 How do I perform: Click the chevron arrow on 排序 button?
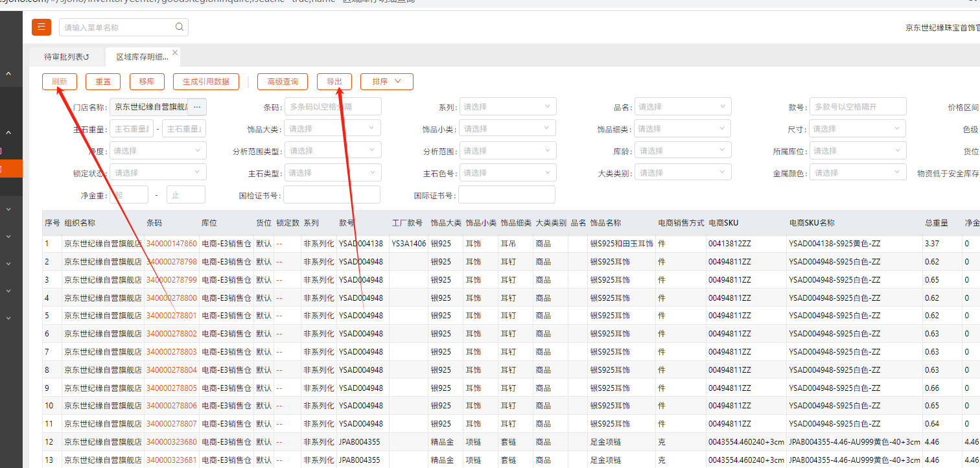pos(399,82)
